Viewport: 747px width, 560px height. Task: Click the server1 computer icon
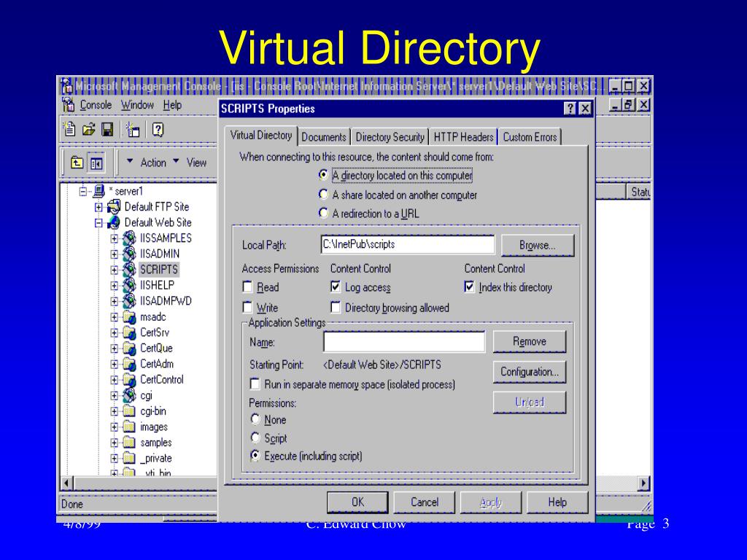click(x=98, y=192)
